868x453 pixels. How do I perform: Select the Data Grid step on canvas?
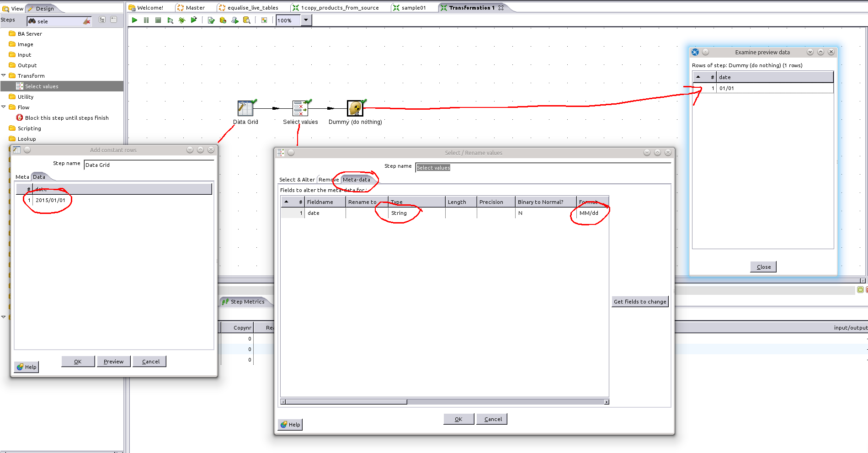[x=245, y=108]
